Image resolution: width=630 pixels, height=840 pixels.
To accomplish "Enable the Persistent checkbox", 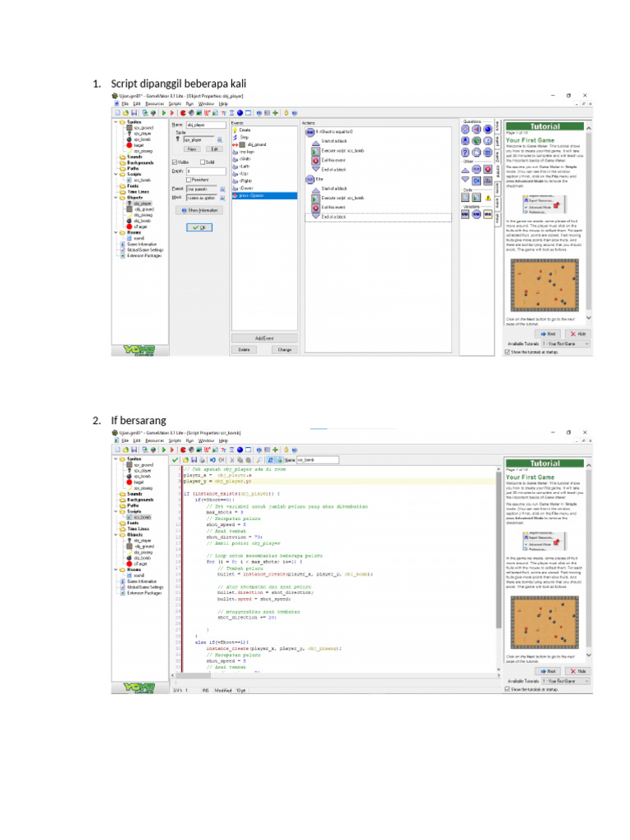I will [189, 179].
